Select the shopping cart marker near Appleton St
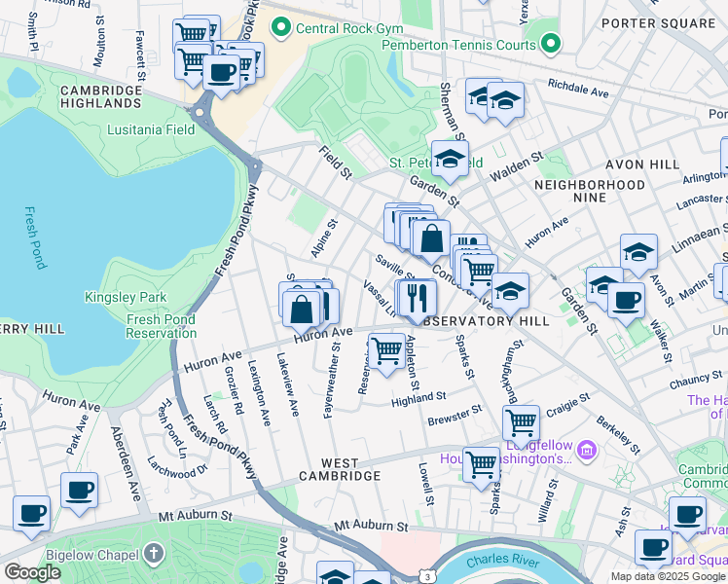 (x=386, y=352)
